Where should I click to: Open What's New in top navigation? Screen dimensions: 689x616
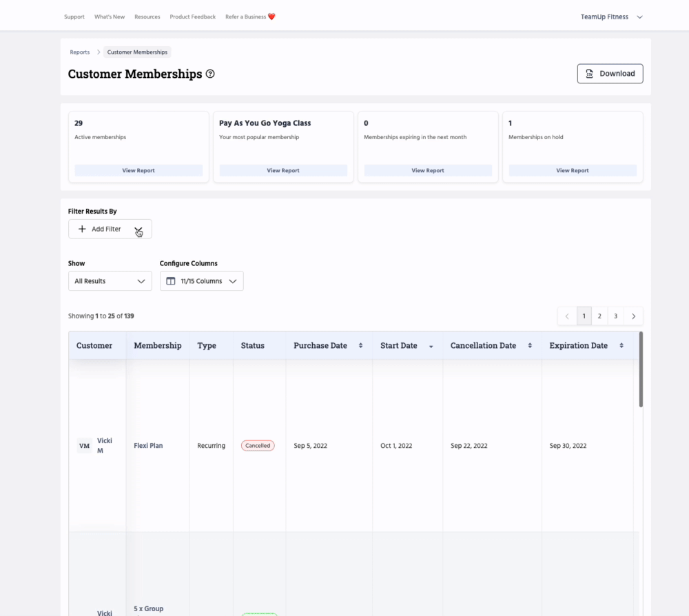(x=110, y=17)
